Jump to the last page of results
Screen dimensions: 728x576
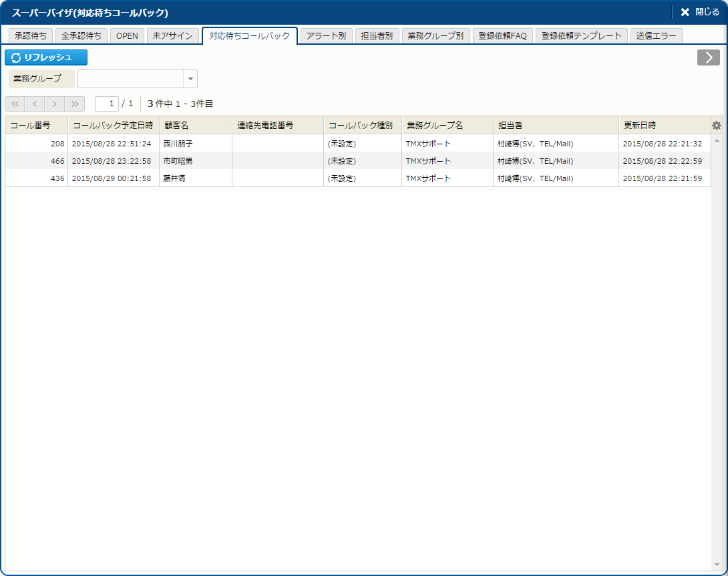coord(75,104)
